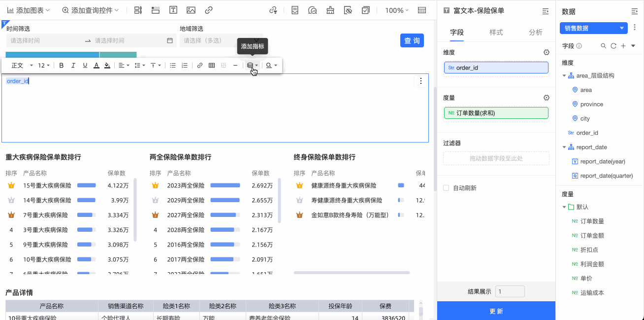Collapse the area_层级结构 tree node
Image resolution: width=644 pixels, height=320 pixels.
click(564, 76)
